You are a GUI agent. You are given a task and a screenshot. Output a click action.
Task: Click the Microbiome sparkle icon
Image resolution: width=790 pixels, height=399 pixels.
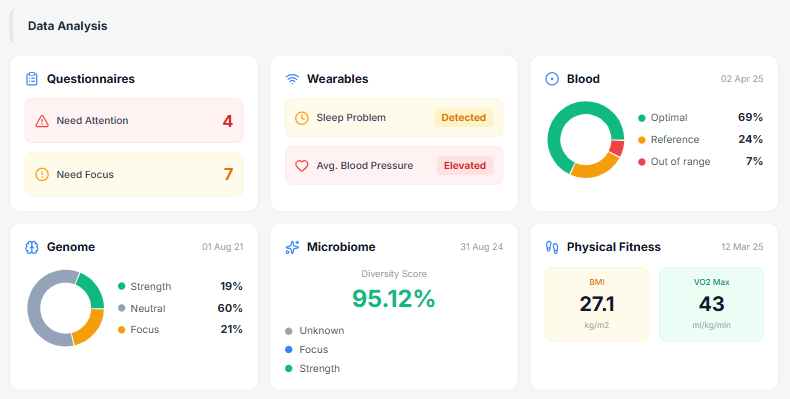tap(292, 247)
